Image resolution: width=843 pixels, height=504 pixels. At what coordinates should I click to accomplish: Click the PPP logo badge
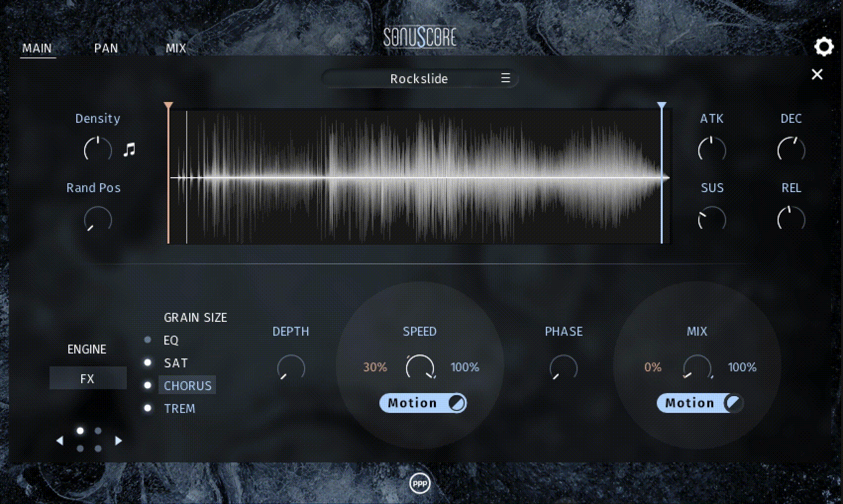pyautogui.click(x=420, y=484)
